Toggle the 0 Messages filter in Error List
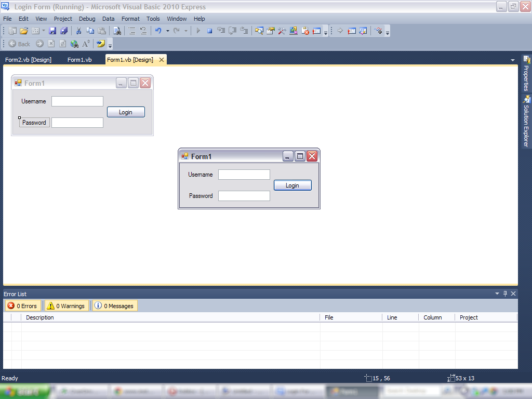 (114, 306)
